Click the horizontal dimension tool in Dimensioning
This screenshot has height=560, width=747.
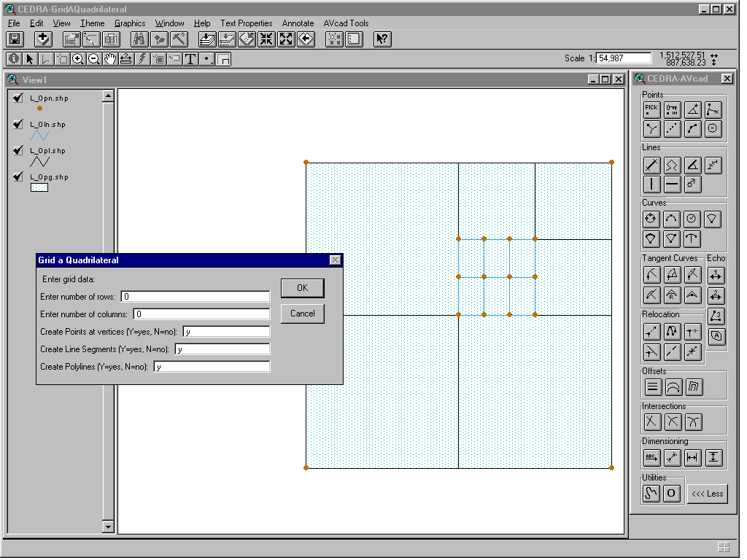[x=692, y=458]
